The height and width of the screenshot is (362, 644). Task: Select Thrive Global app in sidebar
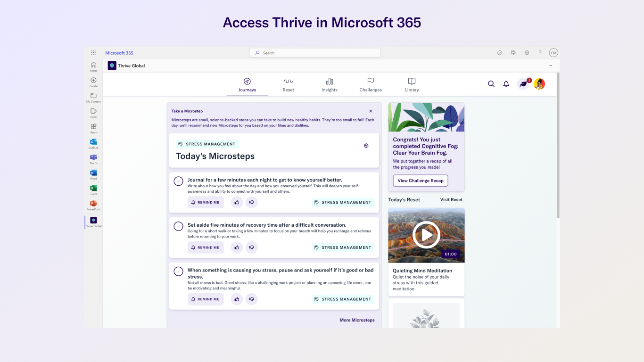(93, 222)
